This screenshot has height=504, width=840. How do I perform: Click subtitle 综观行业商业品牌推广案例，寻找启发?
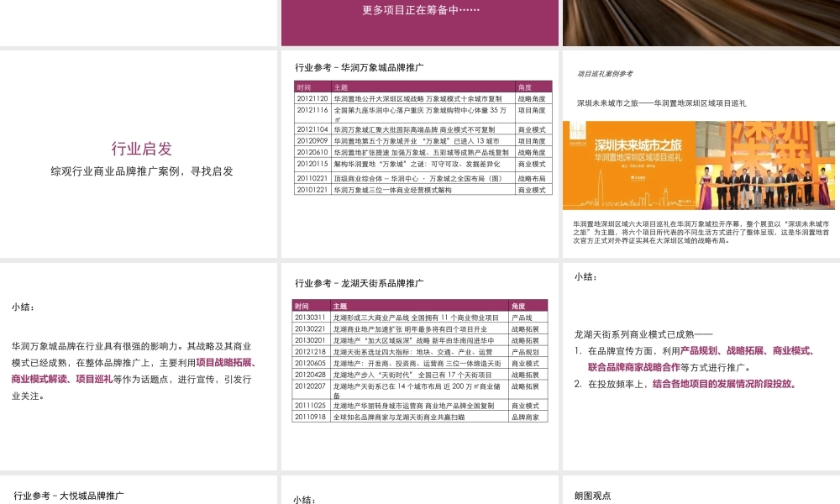click(x=142, y=171)
